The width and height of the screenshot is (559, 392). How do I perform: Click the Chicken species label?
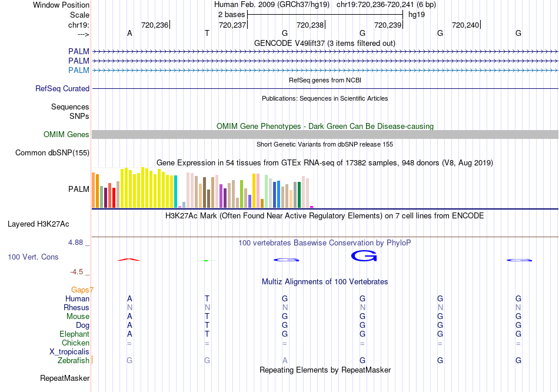click(x=75, y=343)
